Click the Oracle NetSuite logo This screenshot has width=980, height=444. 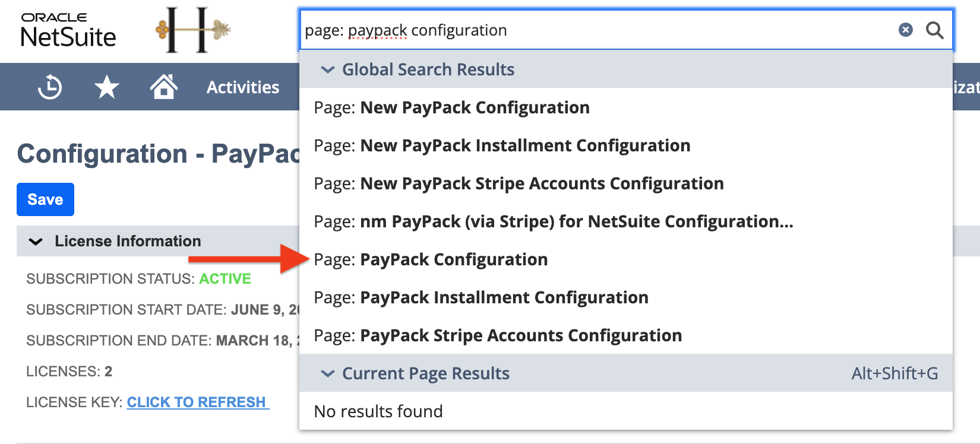pos(68,31)
